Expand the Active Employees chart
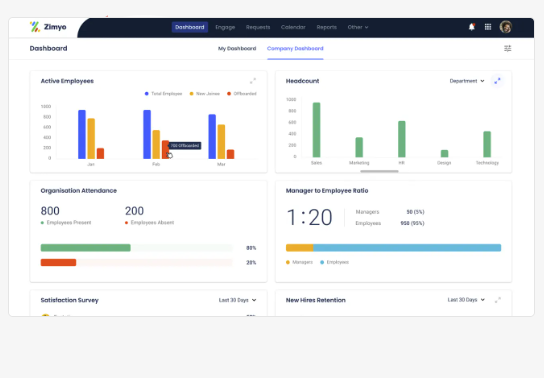 (x=253, y=81)
